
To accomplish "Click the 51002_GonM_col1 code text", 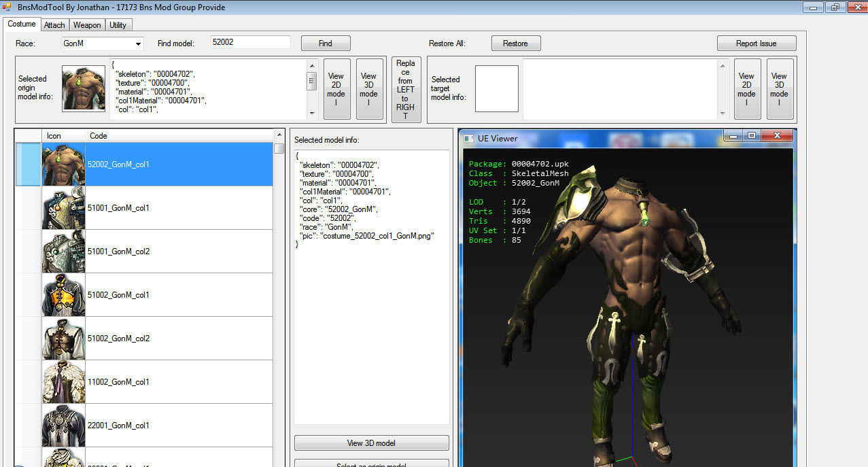I will click(118, 295).
